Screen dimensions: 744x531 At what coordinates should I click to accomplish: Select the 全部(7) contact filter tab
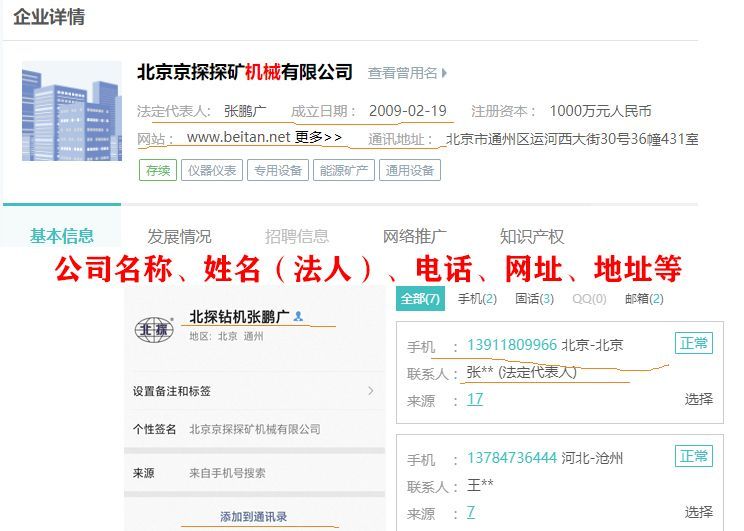click(x=420, y=298)
